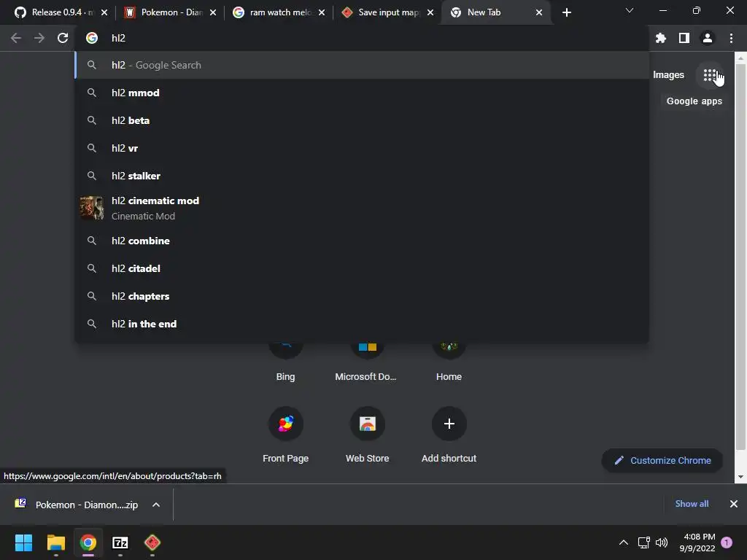Click the Chrome taskbar icon
Screen dimensions: 747x560
click(x=88, y=542)
